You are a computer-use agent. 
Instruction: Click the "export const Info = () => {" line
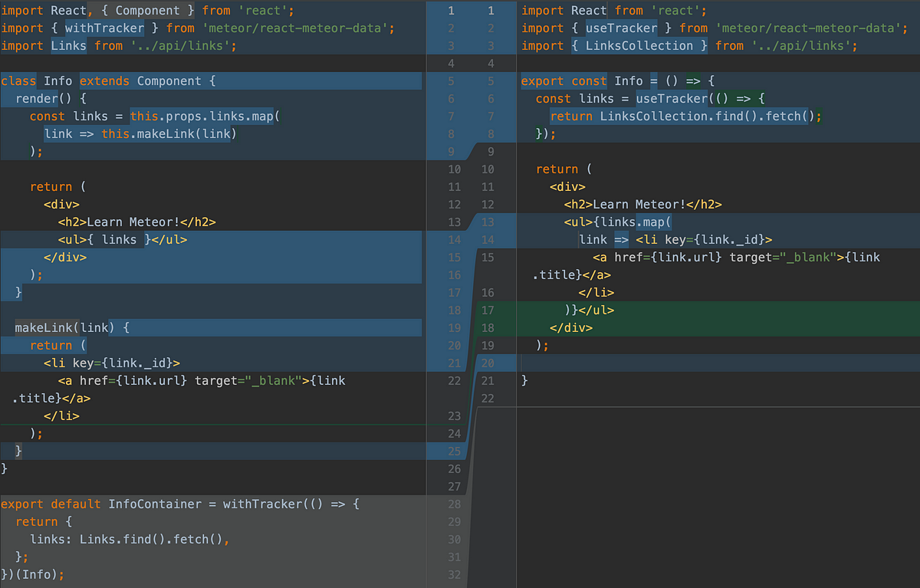point(618,81)
